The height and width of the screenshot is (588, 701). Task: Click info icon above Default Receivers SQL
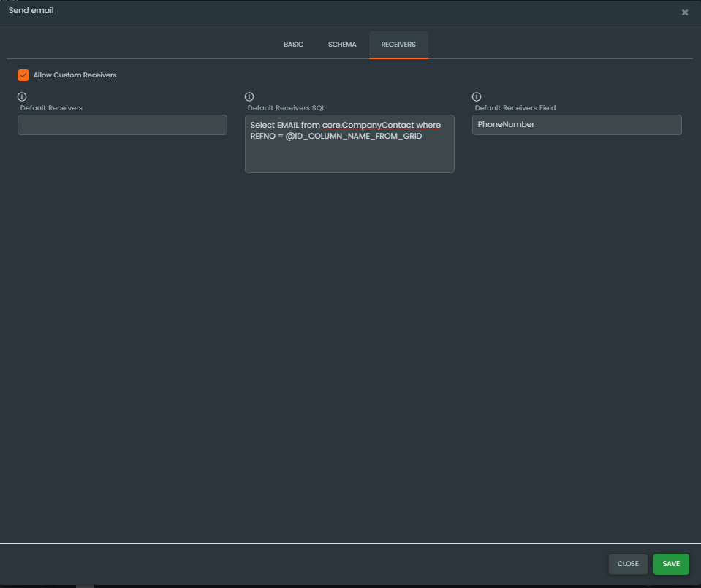249,96
